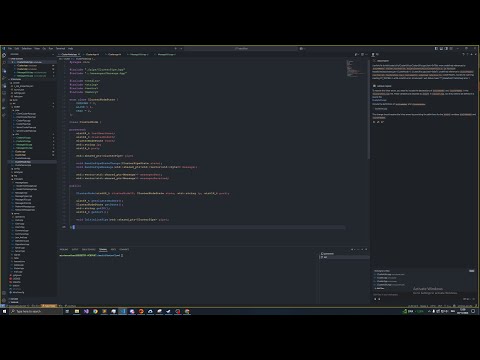Open the Run menu
The width and height of the screenshot is (480, 360).
(x=51, y=49)
